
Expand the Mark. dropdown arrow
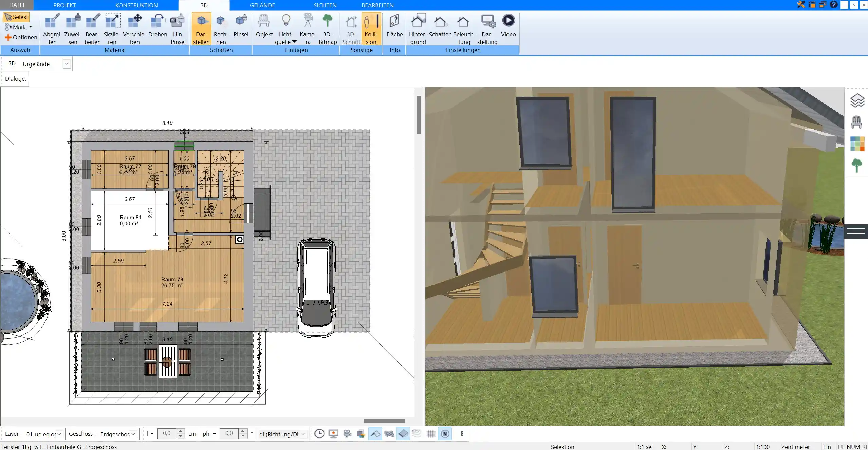[x=31, y=27]
